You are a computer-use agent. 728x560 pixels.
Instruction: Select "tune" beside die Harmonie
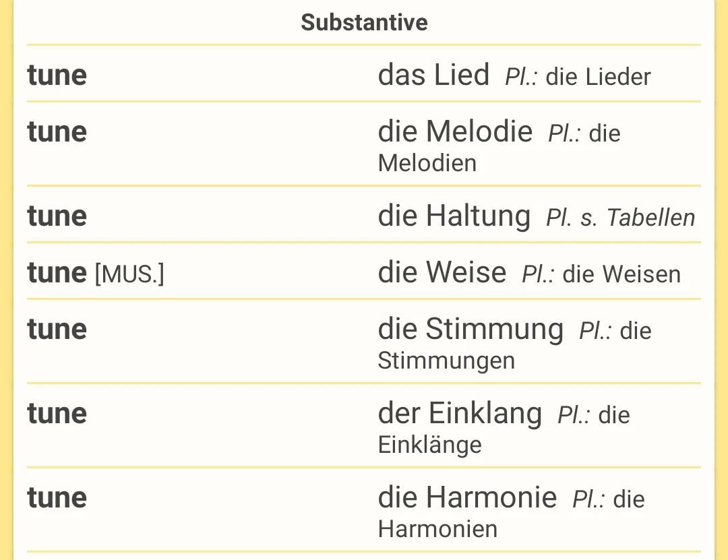(57, 498)
